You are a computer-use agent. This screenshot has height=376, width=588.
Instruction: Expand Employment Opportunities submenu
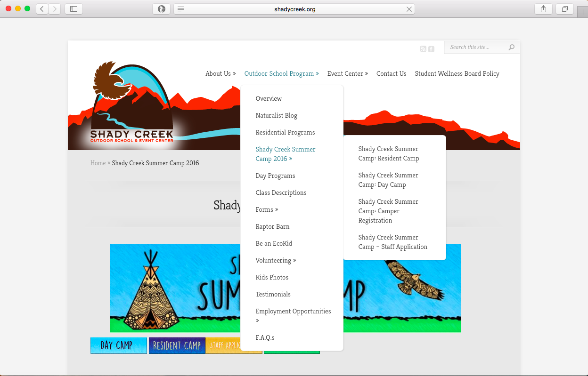point(293,316)
